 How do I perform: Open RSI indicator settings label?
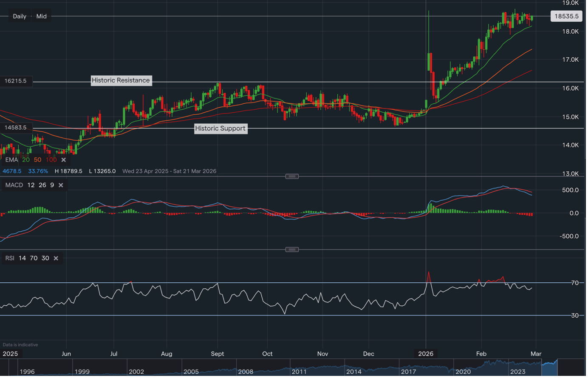(10, 258)
